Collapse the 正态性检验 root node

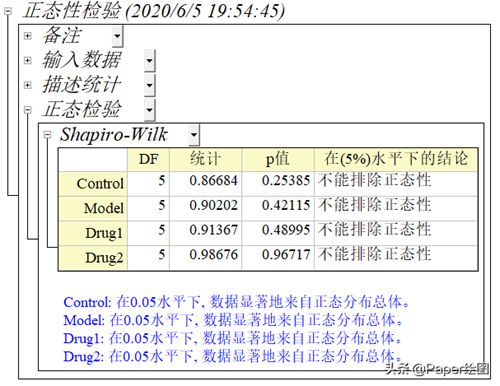click(x=8, y=11)
